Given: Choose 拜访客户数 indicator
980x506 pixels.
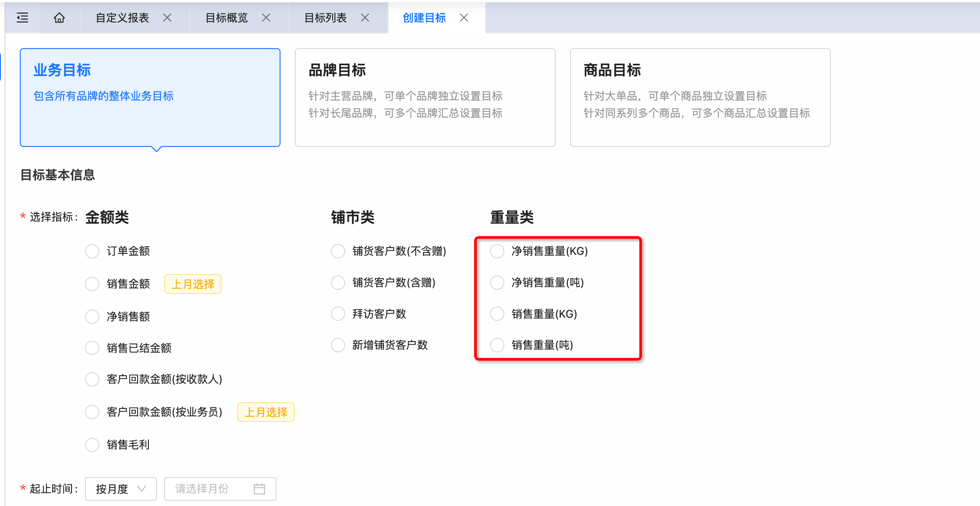Looking at the screenshot, I should coord(338,314).
